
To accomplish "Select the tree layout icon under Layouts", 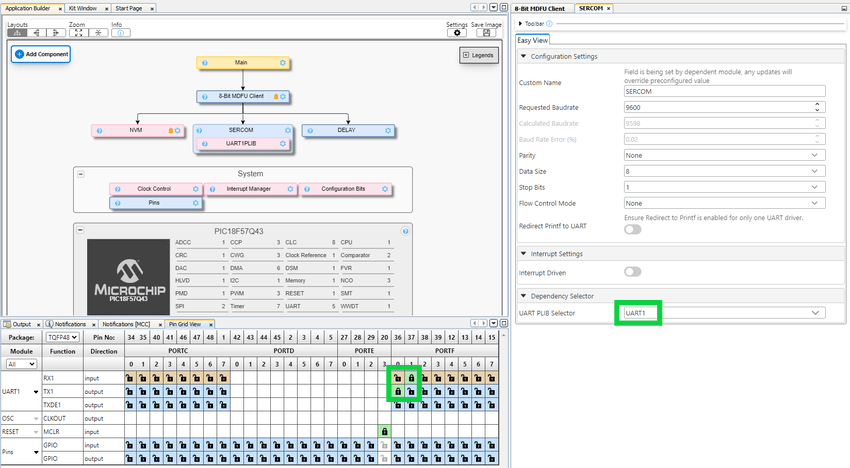I will click(x=18, y=33).
